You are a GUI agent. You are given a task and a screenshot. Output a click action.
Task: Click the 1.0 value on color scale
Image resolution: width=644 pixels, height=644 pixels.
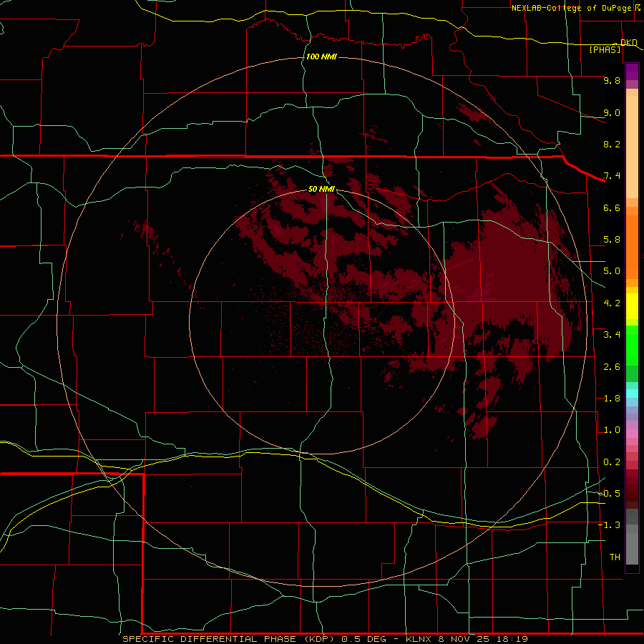[x=612, y=430]
